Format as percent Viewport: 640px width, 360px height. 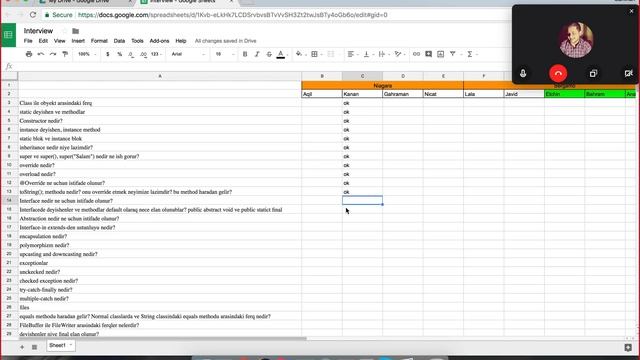point(120,54)
